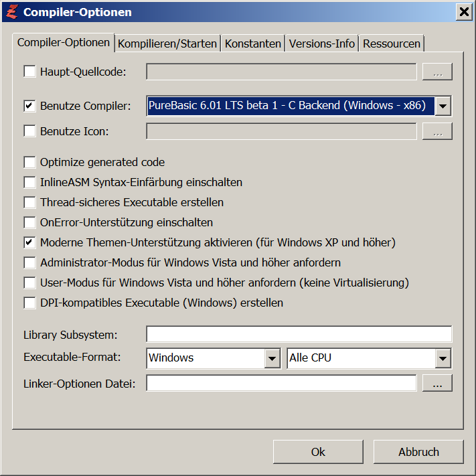Open the Konstanten tab

point(253,44)
